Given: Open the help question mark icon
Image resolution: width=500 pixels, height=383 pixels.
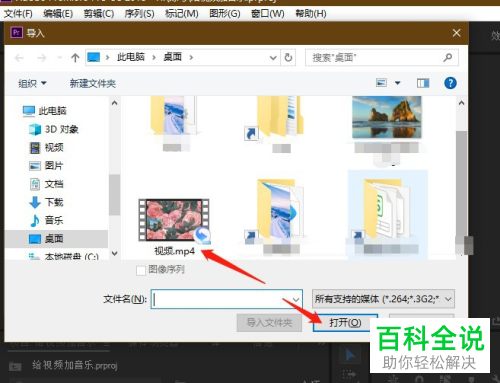Looking at the screenshot, I should 450,83.
